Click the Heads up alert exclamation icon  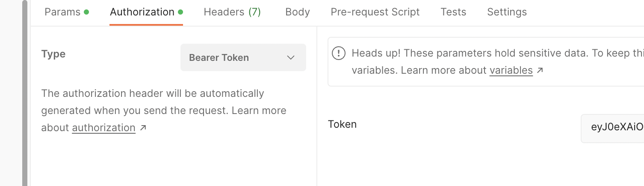[339, 54]
